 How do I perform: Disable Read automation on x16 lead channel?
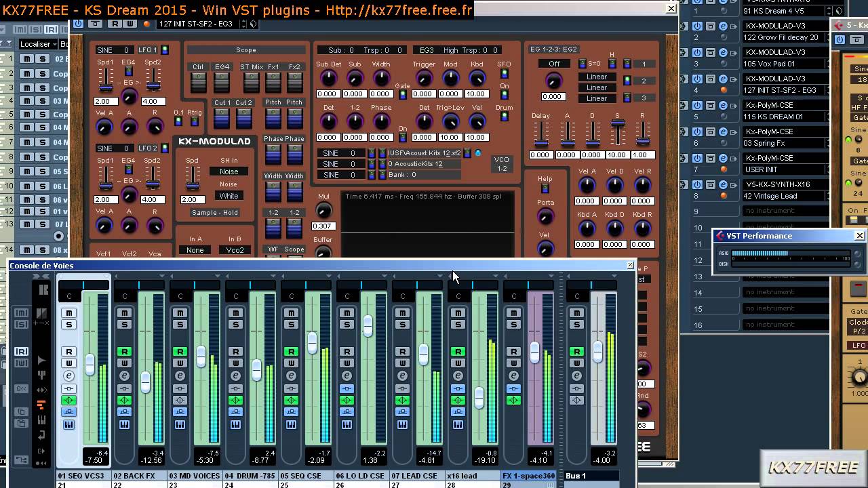[458, 352]
